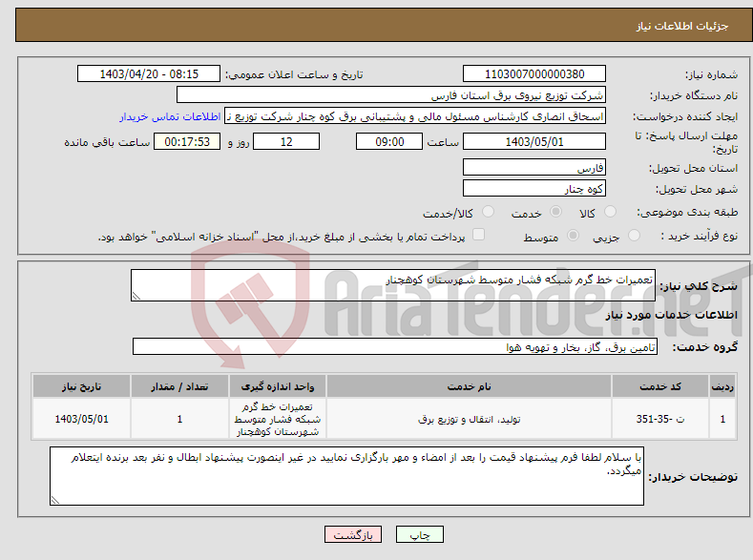Screen dimensions: 753x560
Task: Click unit cell تعمیرات خط گرم شبکه
Action: tap(278, 419)
